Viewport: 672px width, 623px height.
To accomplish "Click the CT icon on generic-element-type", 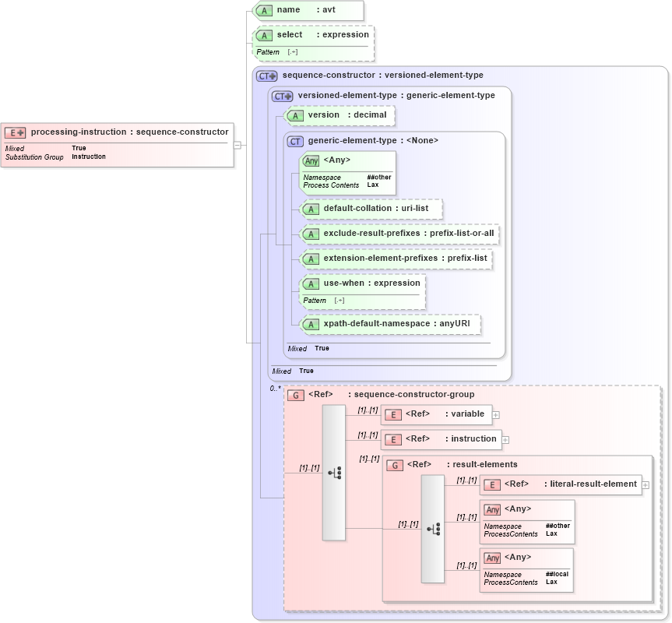I will 295,141.
